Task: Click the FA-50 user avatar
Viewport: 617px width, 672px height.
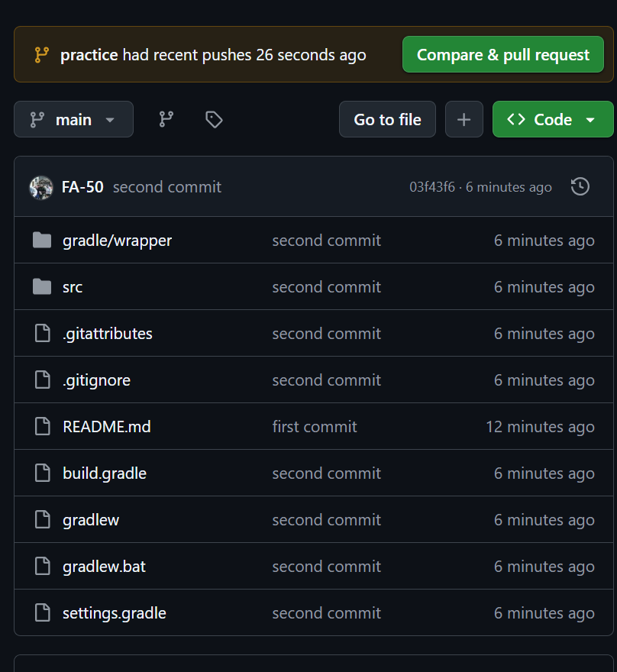Action: pos(41,187)
